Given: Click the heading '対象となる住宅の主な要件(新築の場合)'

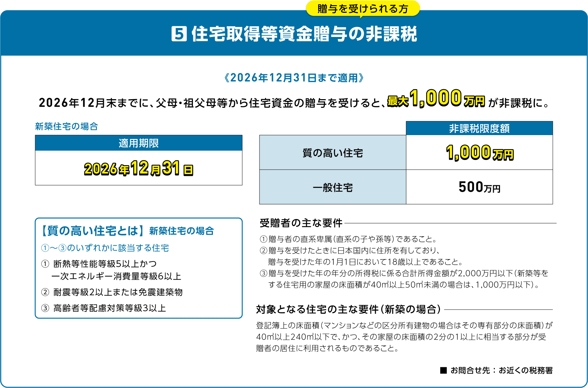Looking at the screenshot, I should [x=349, y=309].
